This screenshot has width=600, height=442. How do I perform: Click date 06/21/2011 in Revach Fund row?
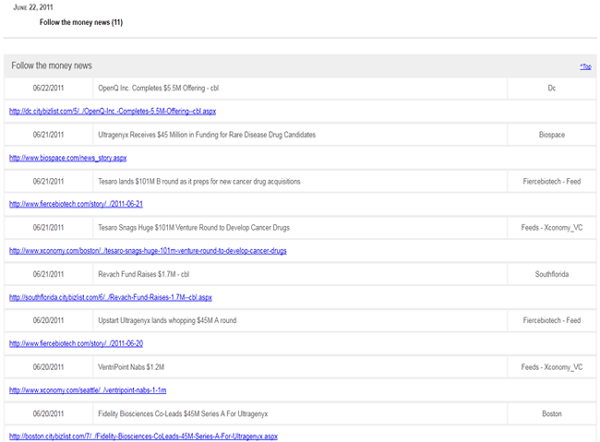click(48, 274)
